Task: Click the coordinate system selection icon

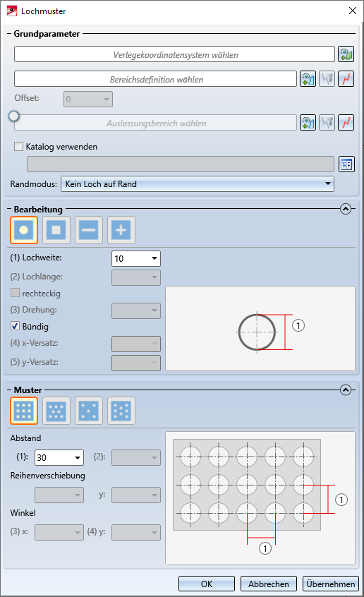Action: 346,54
